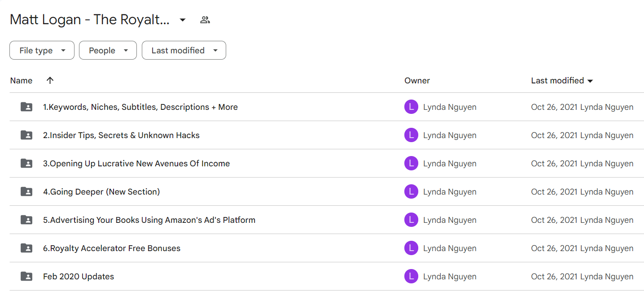
Task: Open the Last modified filter chip
Action: (x=184, y=50)
